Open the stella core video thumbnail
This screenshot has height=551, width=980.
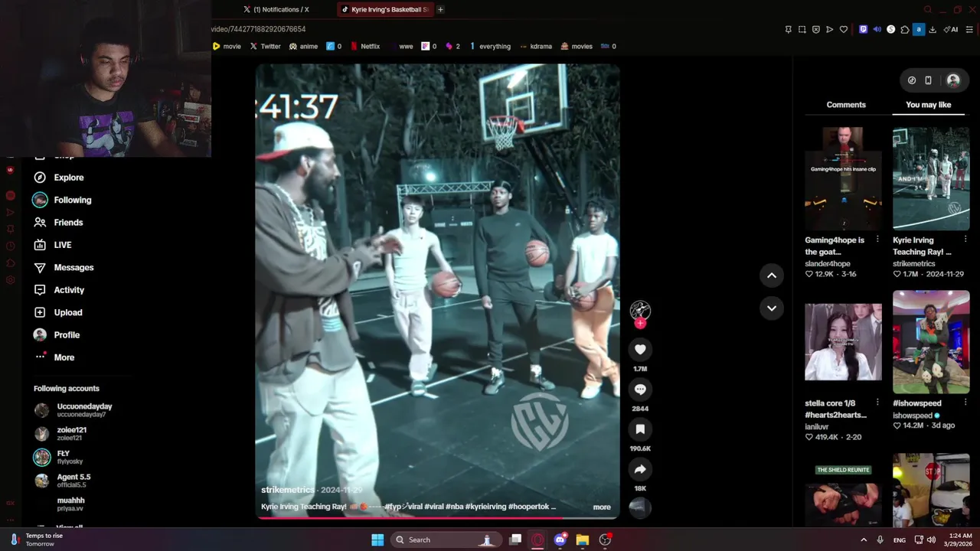pyautogui.click(x=843, y=342)
